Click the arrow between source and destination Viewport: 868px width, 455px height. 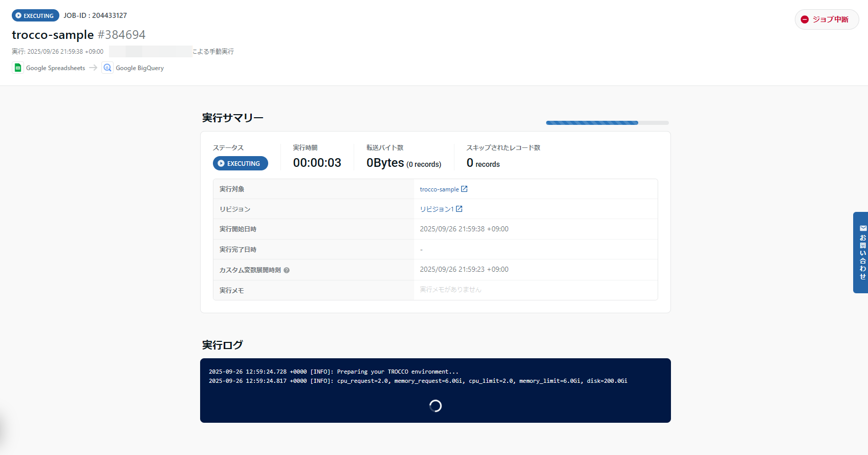click(93, 68)
